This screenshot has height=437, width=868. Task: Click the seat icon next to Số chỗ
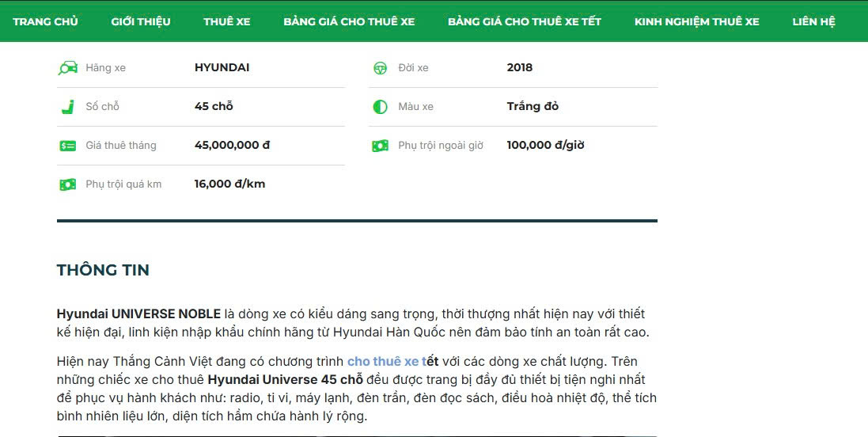68,107
